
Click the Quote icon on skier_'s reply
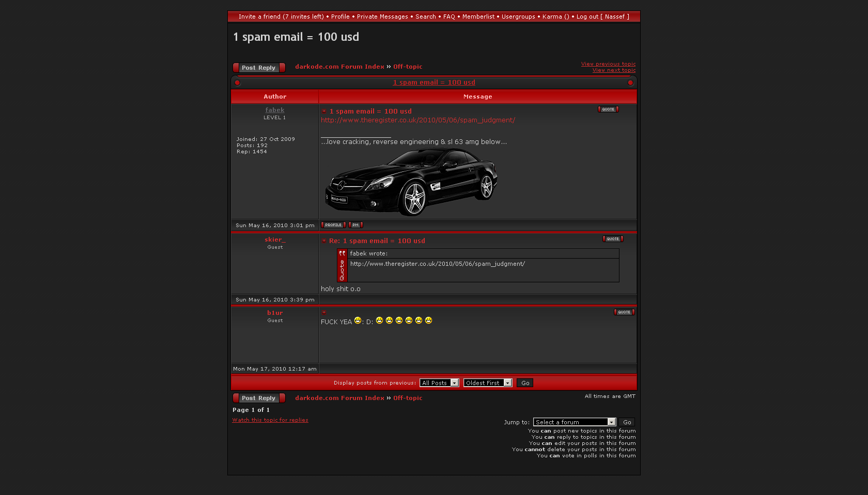click(613, 239)
